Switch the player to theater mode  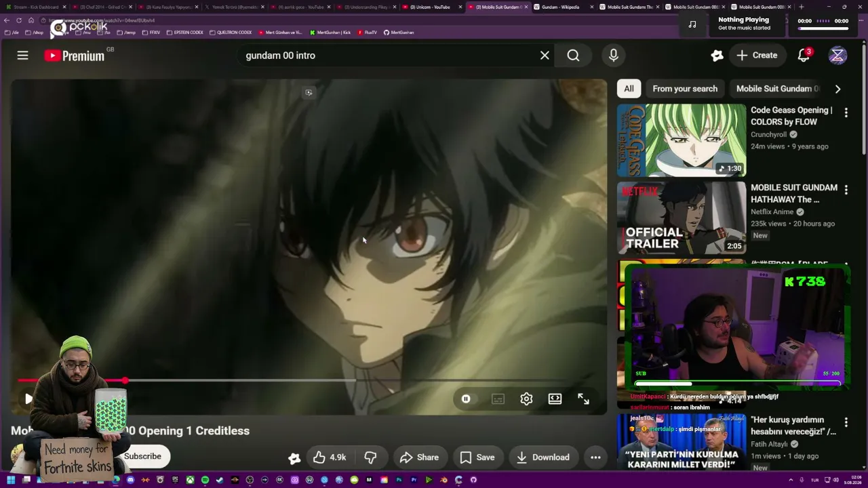click(555, 399)
